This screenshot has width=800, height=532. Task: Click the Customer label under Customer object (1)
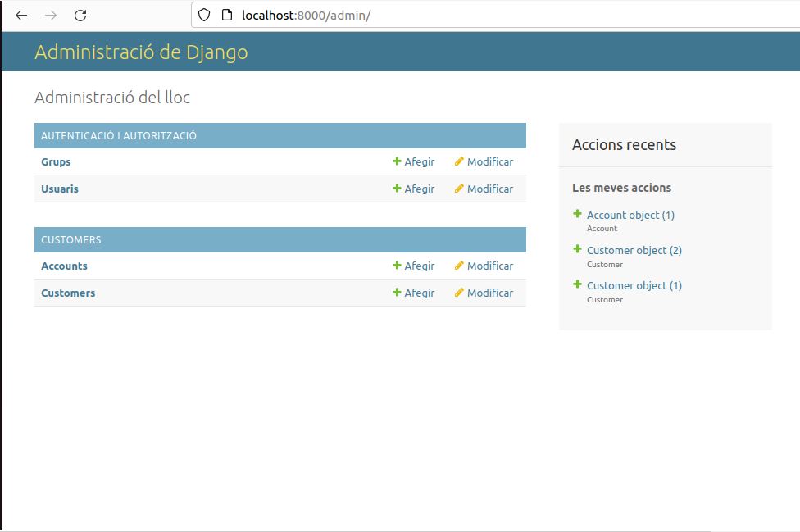tap(605, 299)
